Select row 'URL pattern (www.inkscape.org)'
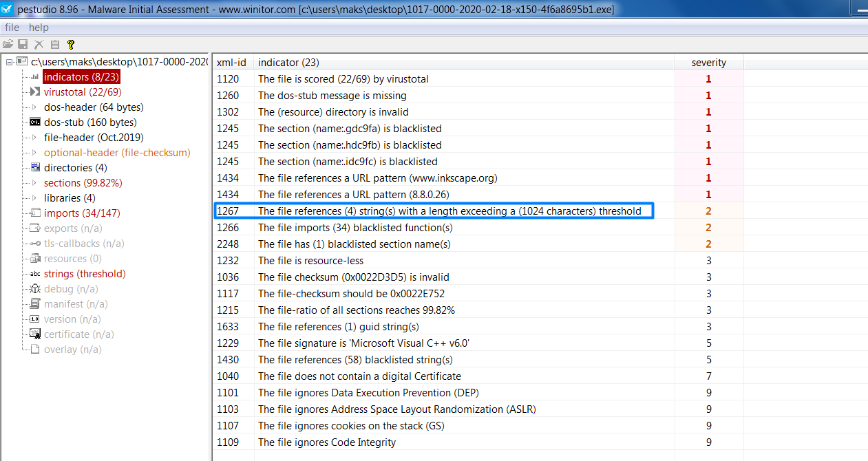Image resolution: width=868 pixels, height=461 pixels. (478, 178)
